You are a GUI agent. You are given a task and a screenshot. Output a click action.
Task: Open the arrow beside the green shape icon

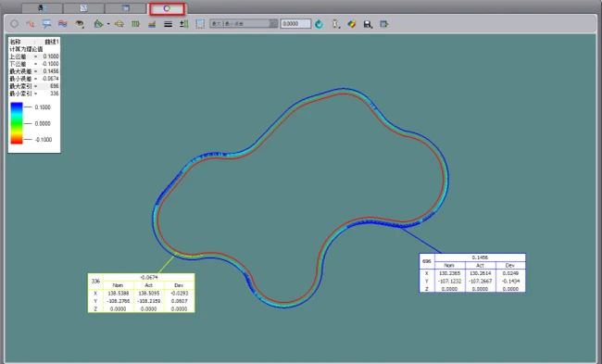click(x=108, y=24)
